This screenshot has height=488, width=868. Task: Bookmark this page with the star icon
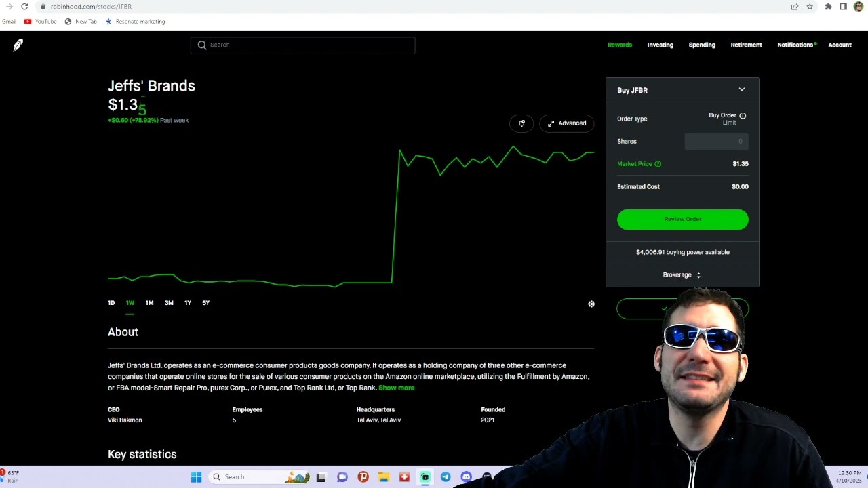point(810,7)
